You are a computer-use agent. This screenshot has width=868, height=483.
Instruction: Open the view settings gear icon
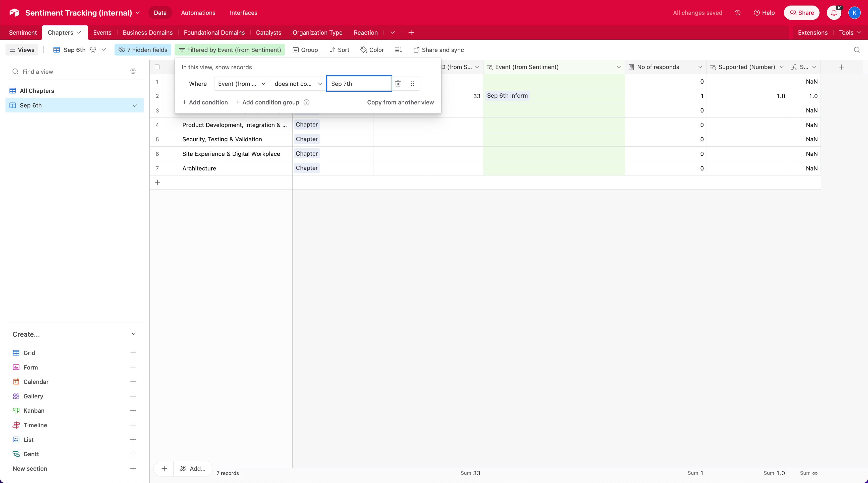133,71
